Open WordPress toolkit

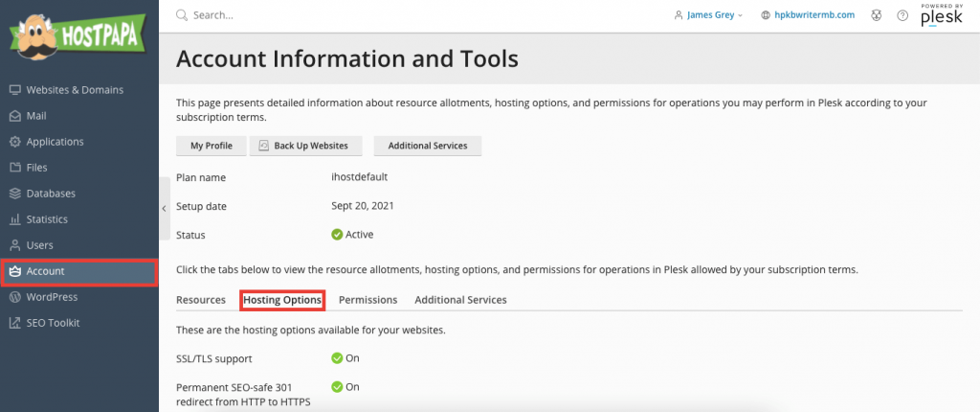pyautogui.click(x=79, y=297)
